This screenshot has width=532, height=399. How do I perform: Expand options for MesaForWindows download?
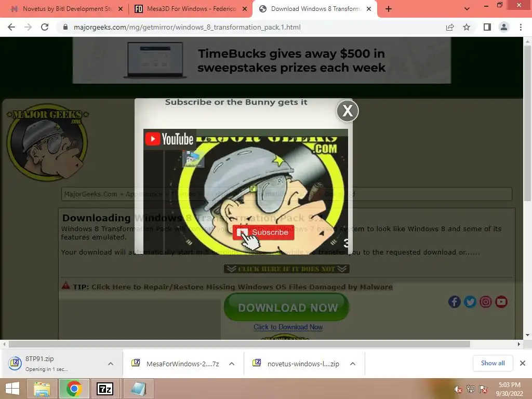[232, 364]
